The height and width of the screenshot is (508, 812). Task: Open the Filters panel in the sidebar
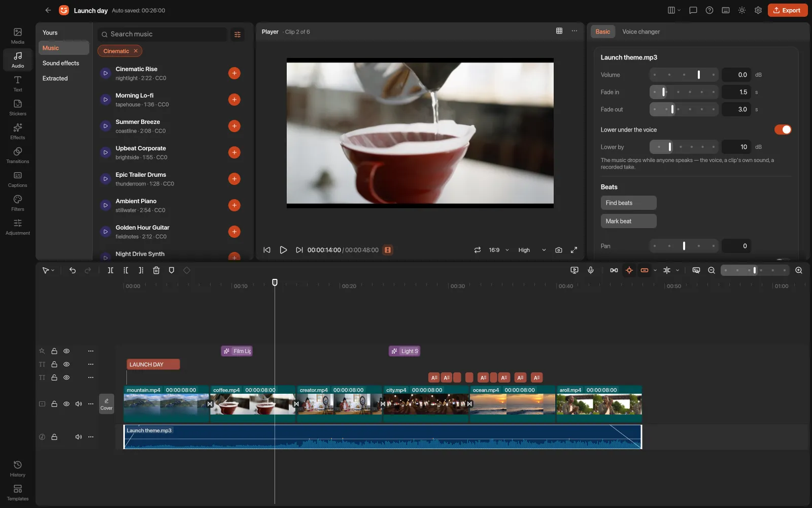18,203
